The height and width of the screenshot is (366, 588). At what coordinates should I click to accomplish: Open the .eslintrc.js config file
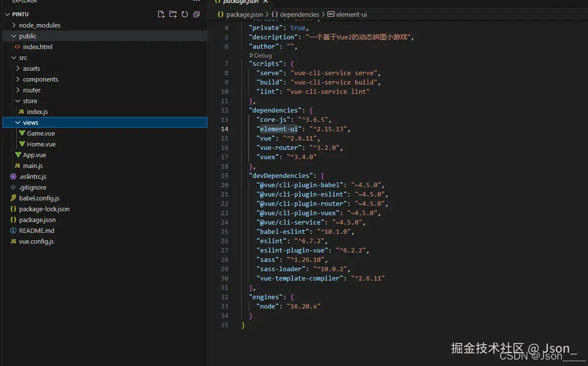click(32, 176)
